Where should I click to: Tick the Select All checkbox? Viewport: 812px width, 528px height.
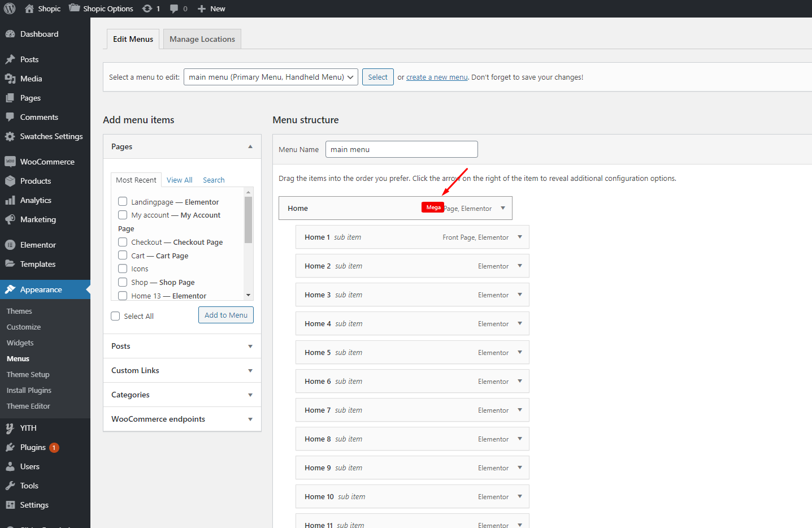[116, 316]
